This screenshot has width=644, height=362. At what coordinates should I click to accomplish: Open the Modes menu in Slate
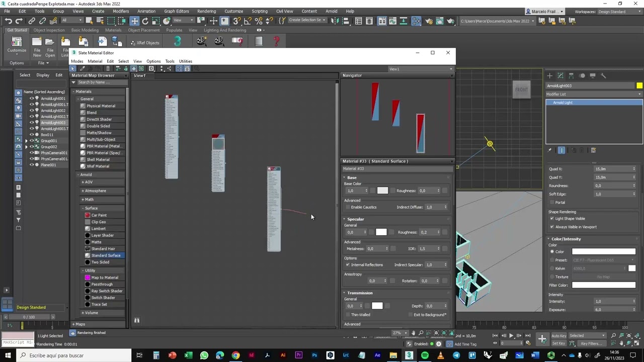click(77, 61)
